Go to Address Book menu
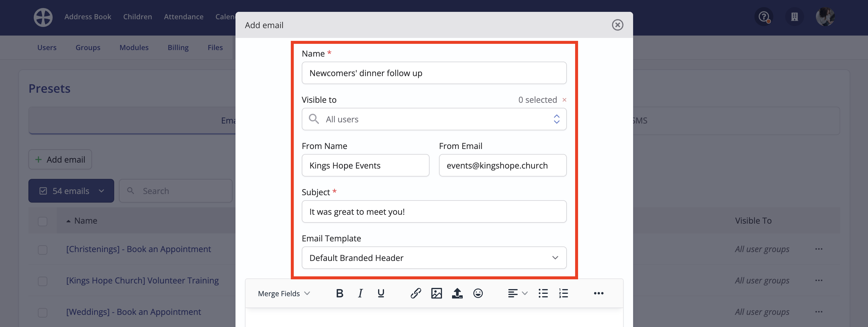 pos(88,17)
